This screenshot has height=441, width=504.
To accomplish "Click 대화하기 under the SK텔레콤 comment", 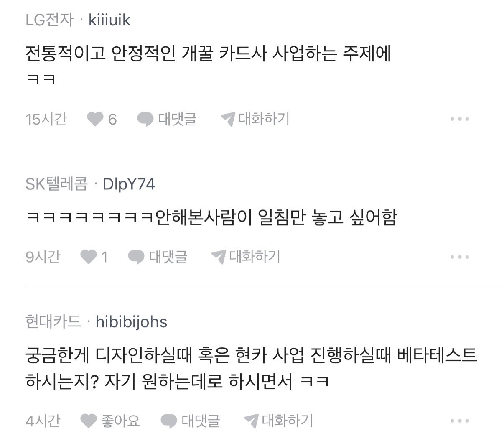I will pos(255,256).
